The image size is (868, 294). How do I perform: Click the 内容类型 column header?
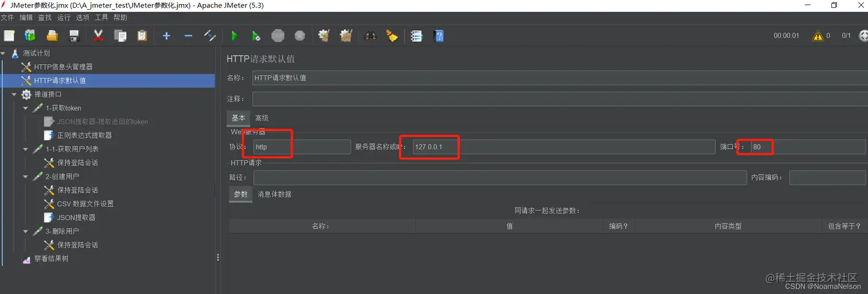pyautogui.click(x=728, y=226)
